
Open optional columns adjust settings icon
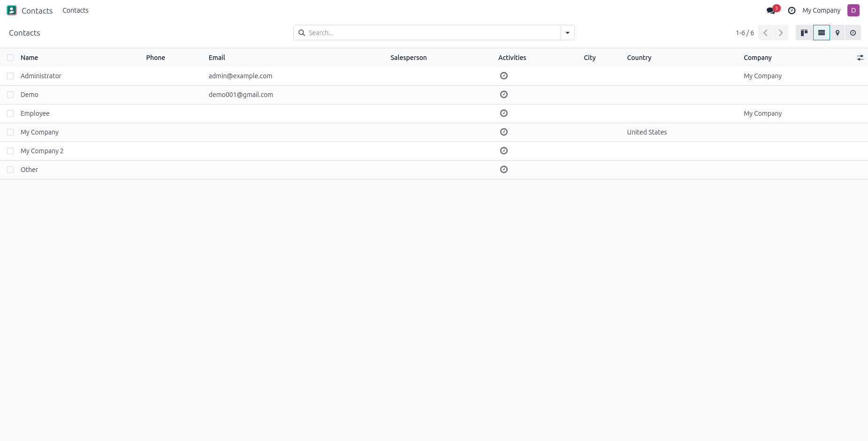tap(860, 58)
